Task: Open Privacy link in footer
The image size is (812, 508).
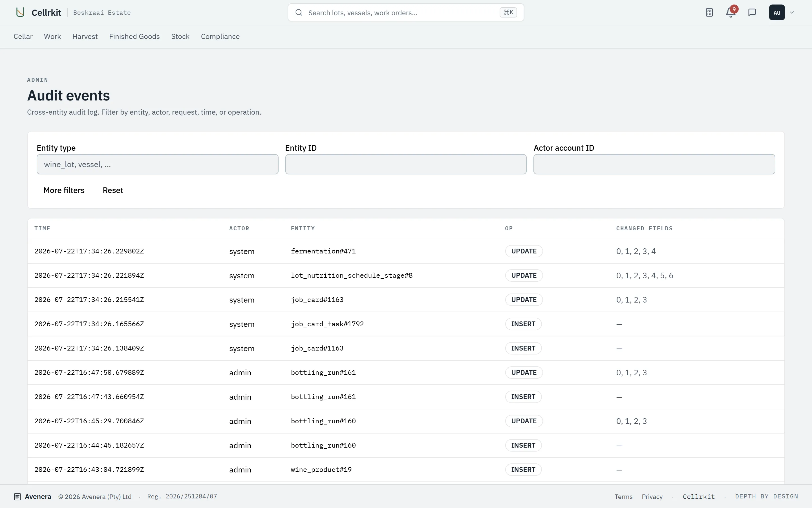Action: click(x=652, y=497)
